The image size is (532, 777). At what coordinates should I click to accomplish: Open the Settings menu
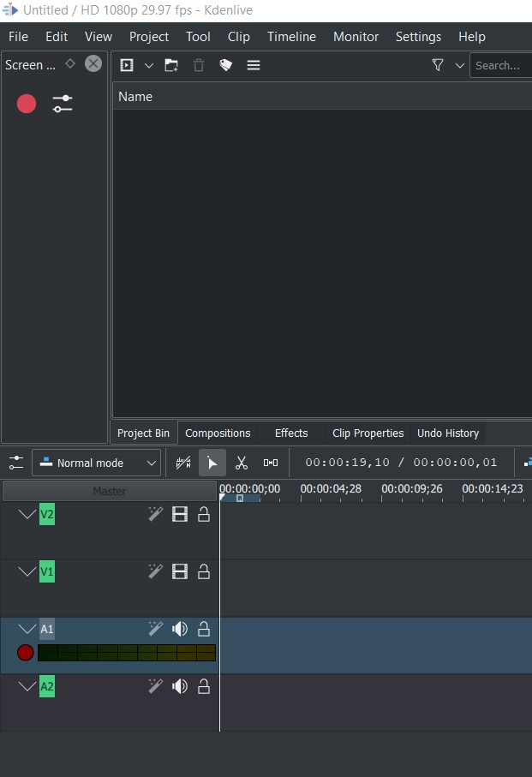[x=418, y=37]
